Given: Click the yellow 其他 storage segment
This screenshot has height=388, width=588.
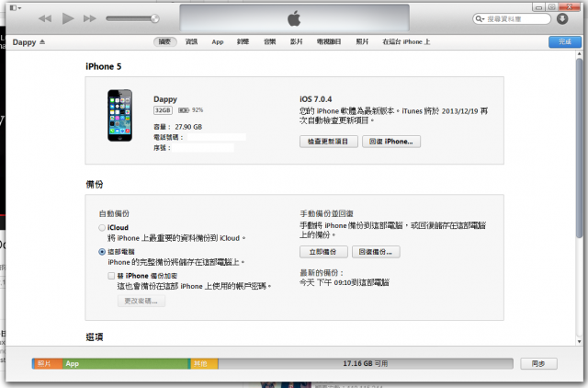Looking at the screenshot, I should coord(204,363).
